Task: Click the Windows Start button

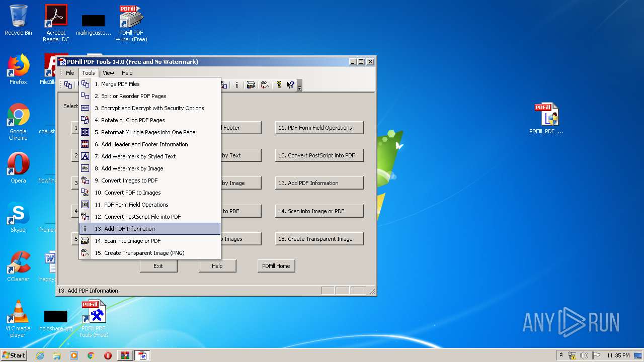Action: pyautogui.click(x=14, y=355)
